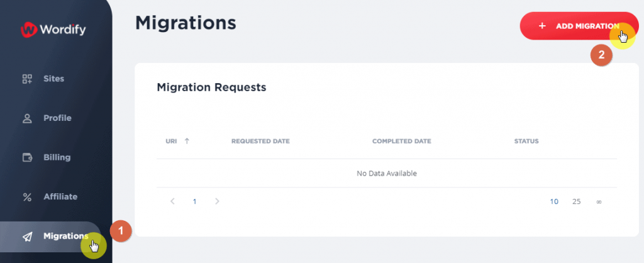Open the Billing menu item
The height and width of the screenshot is (263, 644).
pyautogui.click(x=57, y=157)
